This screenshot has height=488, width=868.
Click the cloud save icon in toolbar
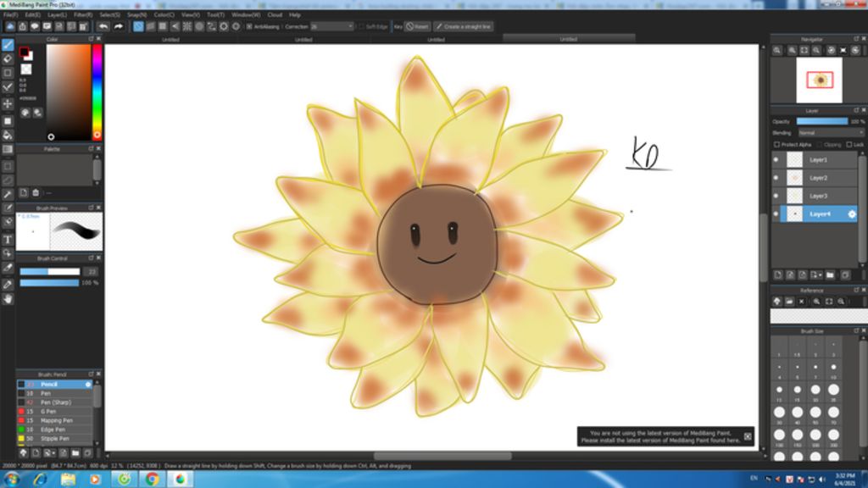(10, 26)
